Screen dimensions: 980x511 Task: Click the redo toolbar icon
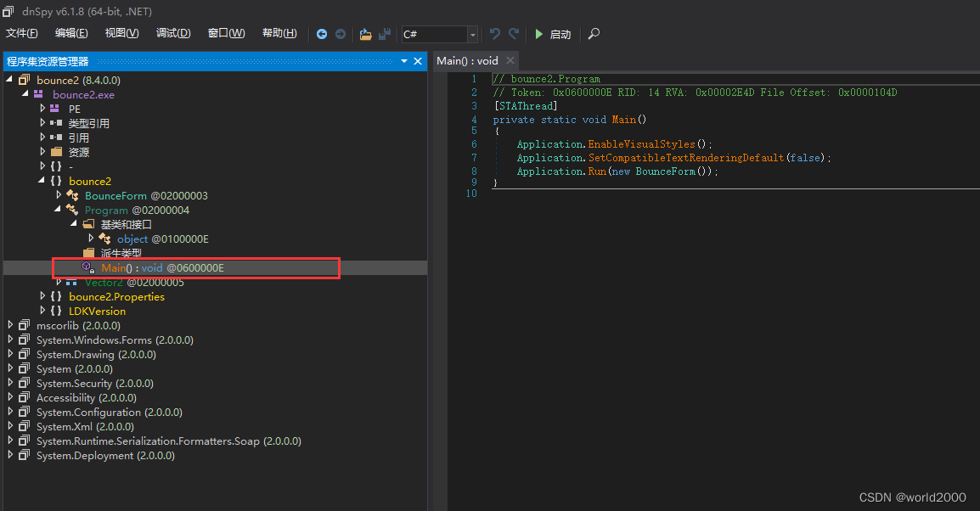click(514, 34)
